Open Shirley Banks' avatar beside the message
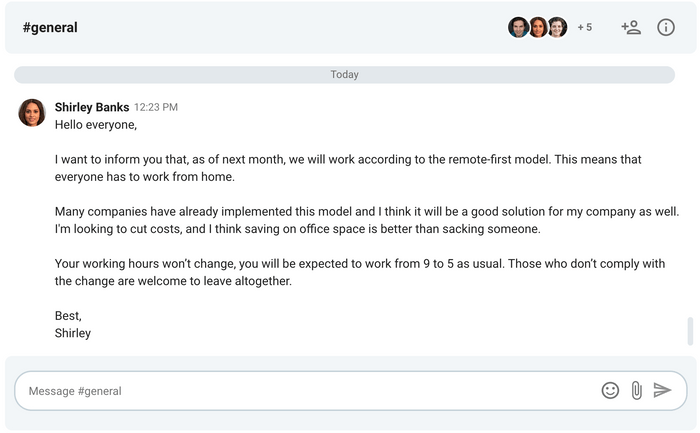Image resolution: width=700 pixels, height=433 pixels. 32,113
